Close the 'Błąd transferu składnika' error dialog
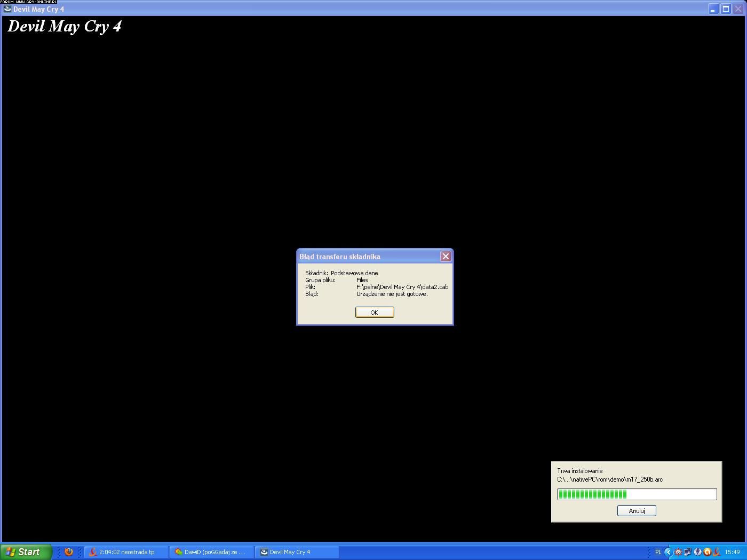Viewport: 747px width, 560px height. pyautogui.click(x=446, y=257)
